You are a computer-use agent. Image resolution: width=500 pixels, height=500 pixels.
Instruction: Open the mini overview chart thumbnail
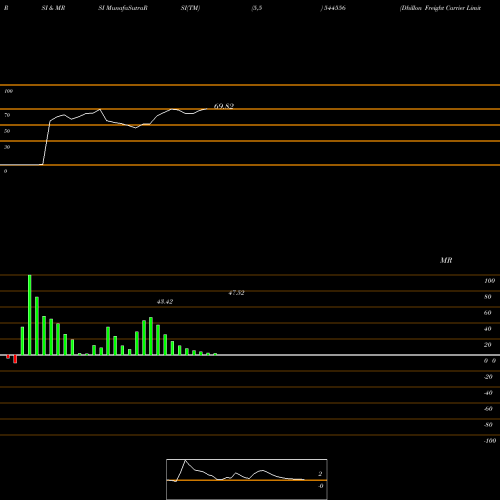(247, 479)
